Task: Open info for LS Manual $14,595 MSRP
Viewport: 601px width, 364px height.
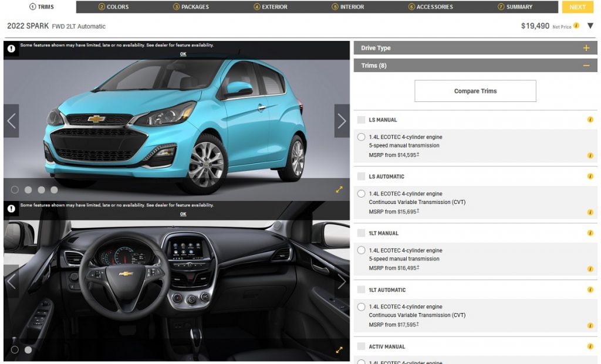Action: [590, 155]
